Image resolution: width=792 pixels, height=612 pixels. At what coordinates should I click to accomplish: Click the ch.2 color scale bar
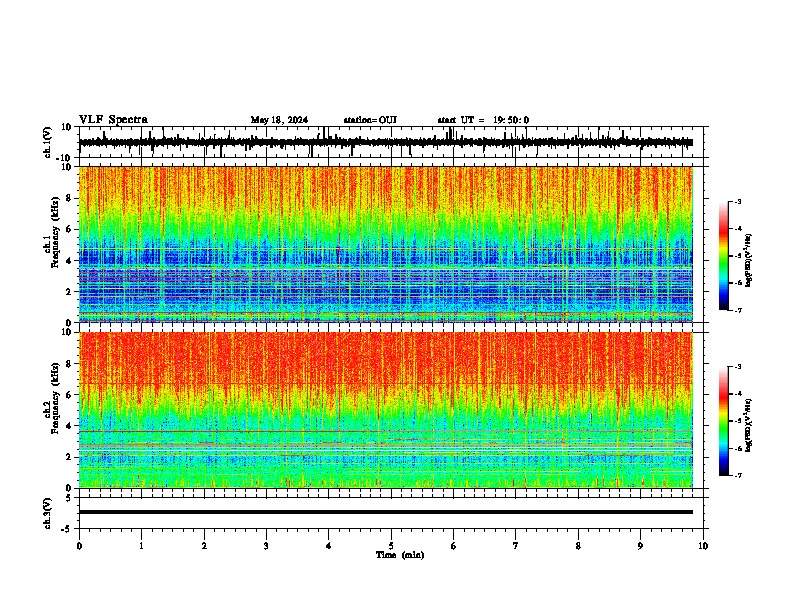coord(724,421)
